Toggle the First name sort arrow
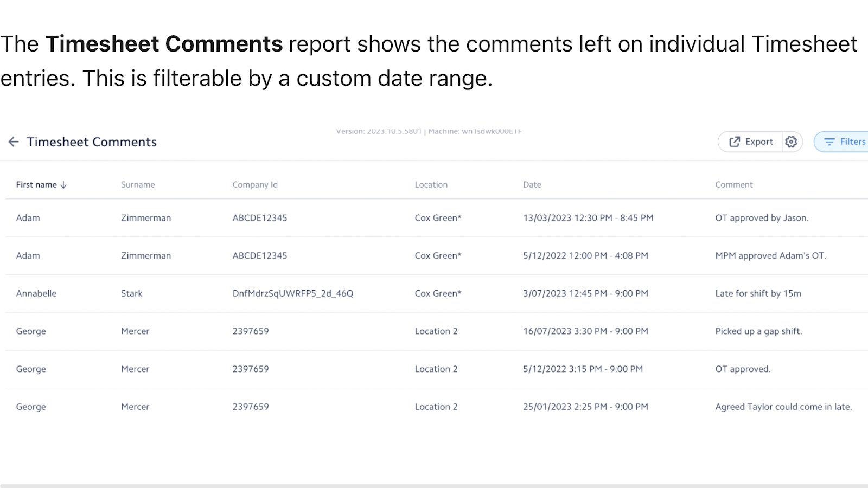The height and width of the screenshot is (488, 868). [63, 185]
